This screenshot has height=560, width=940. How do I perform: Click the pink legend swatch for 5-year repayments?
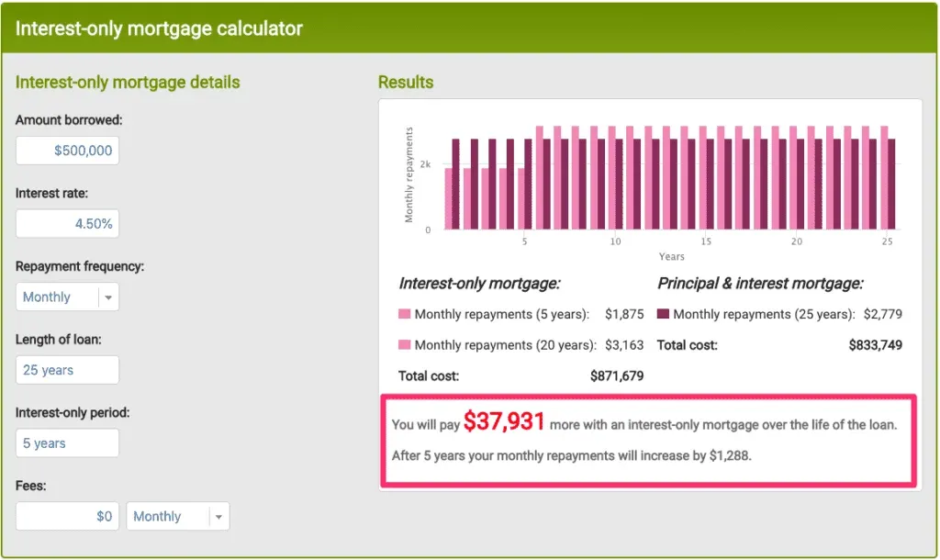click(x=405, y=314)
